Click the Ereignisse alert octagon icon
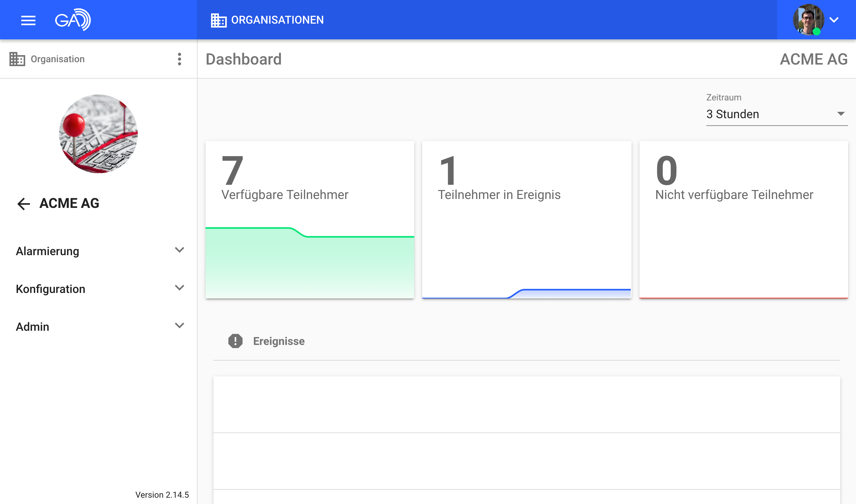Viewport: 856px width, 504px height. [x=235, y=341]
